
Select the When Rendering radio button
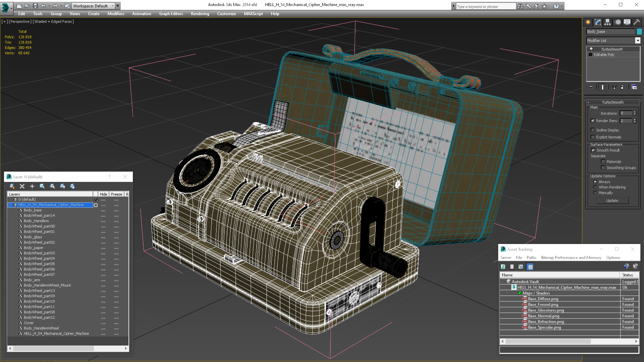[x=595, y=187]
